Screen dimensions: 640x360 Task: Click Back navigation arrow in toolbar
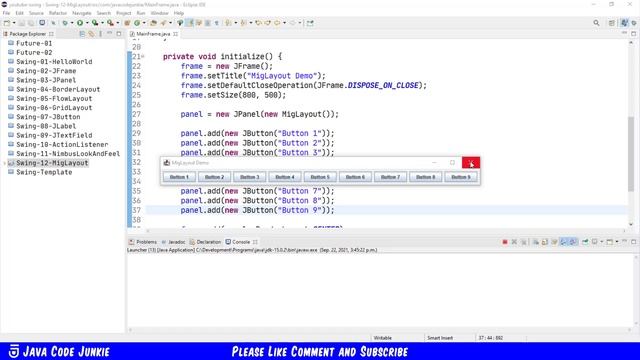[x=277, y=23]
